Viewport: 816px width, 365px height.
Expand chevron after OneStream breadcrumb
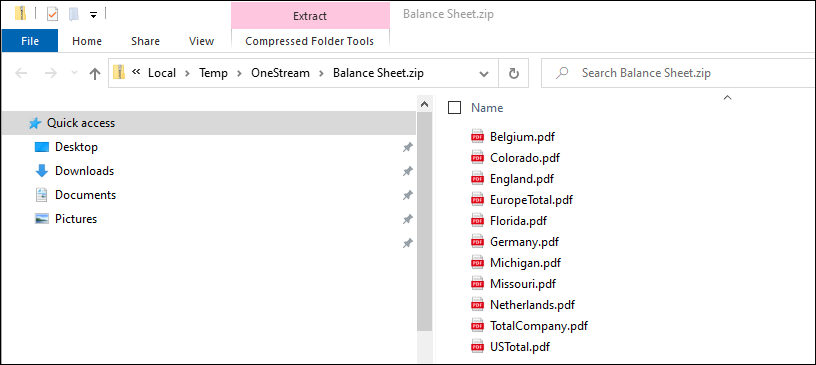(x=321, y=73)
